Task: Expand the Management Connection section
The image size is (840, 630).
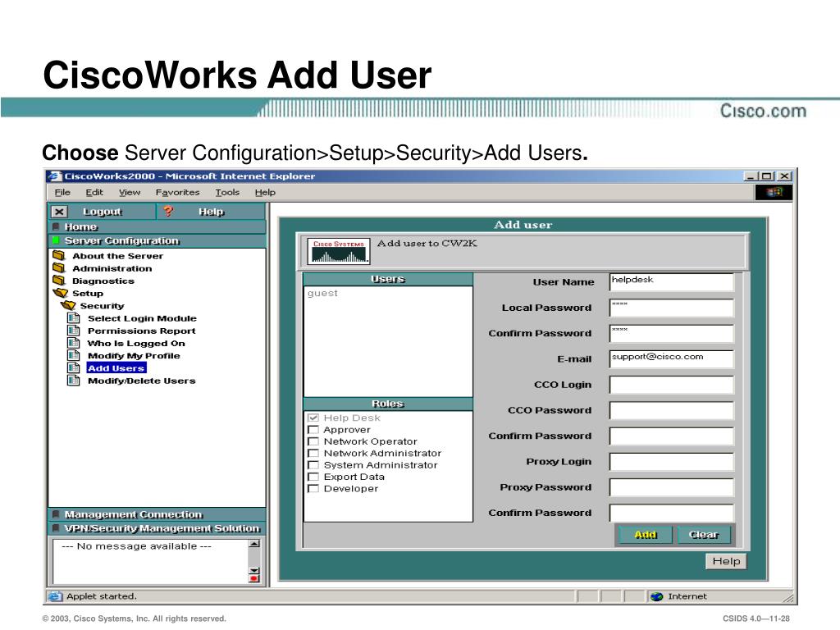Action: [x=157, y=514]
